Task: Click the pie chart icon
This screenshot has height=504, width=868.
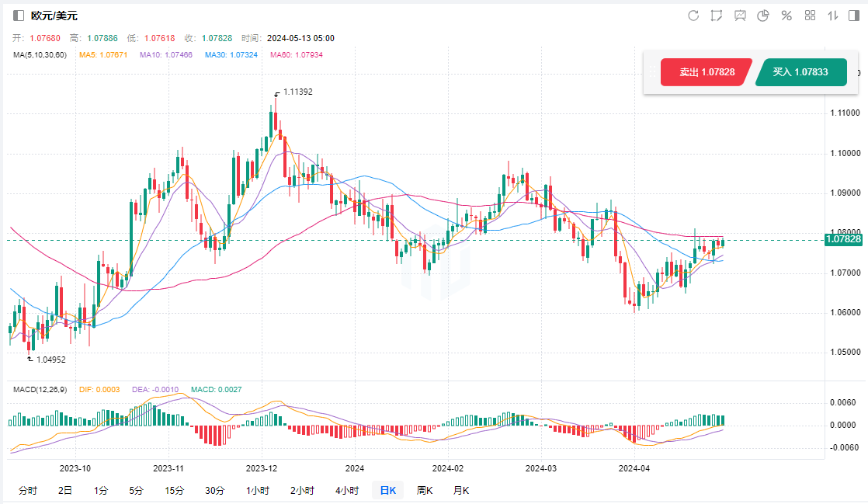Action: pos(763,16)
